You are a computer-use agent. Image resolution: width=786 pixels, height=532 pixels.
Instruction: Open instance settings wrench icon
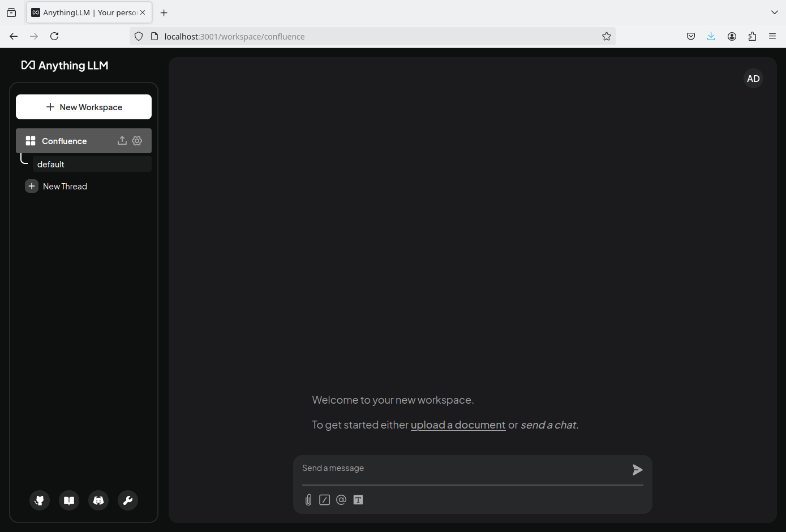tap(128, 500)
